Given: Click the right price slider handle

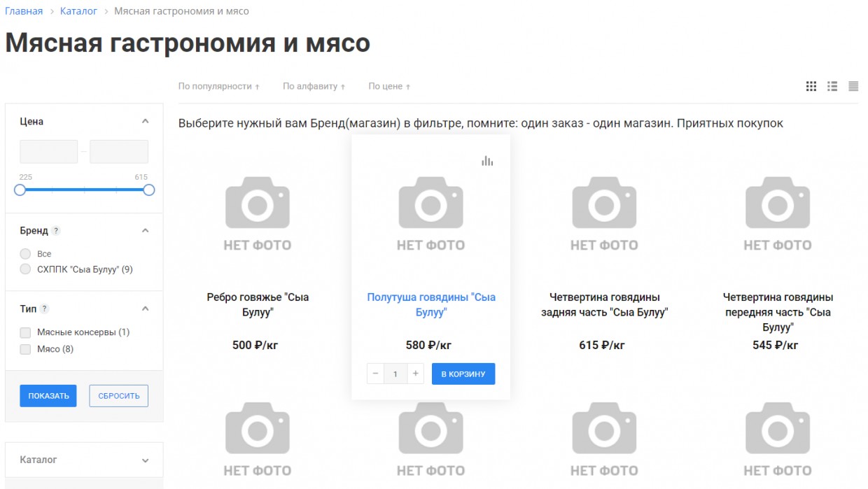Looking at the screenshot, I should click(148, 190).
